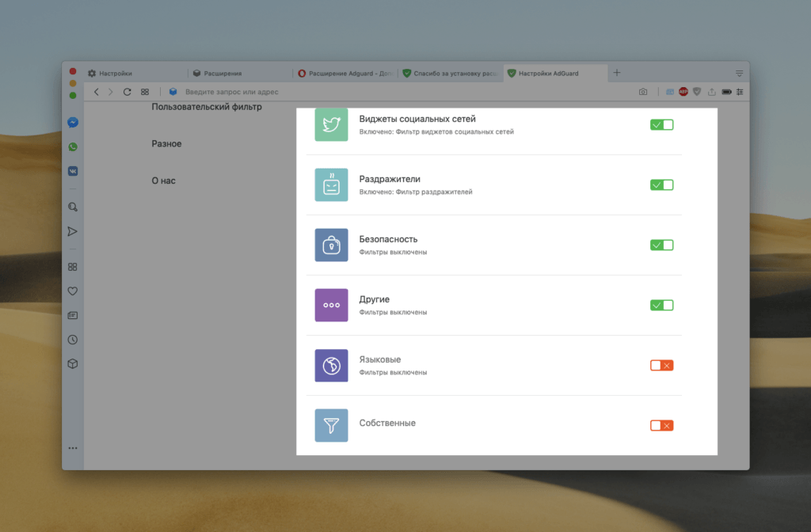Open personal news icon in sidebar
The width and height of the screenshot is (811, 532).
coord(73,315)
